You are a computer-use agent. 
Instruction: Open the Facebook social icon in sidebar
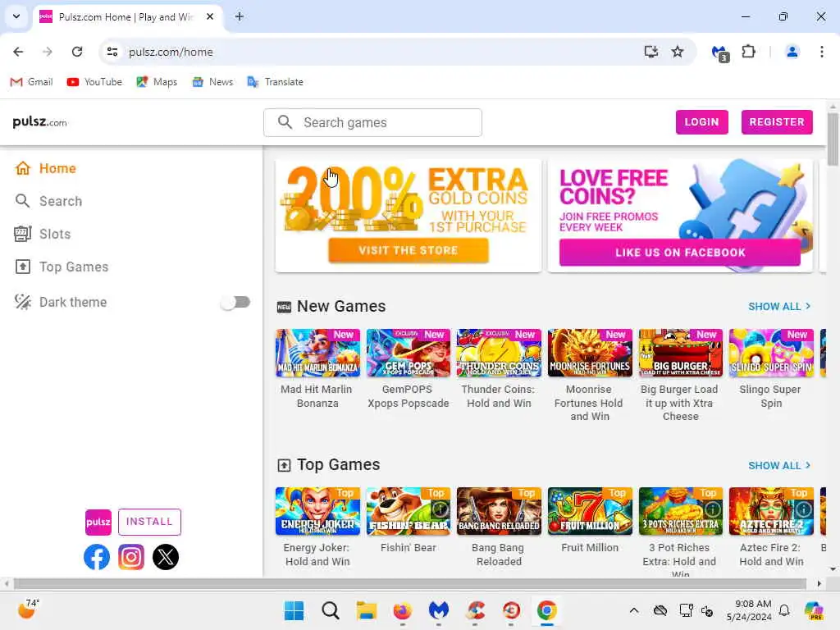97,557
